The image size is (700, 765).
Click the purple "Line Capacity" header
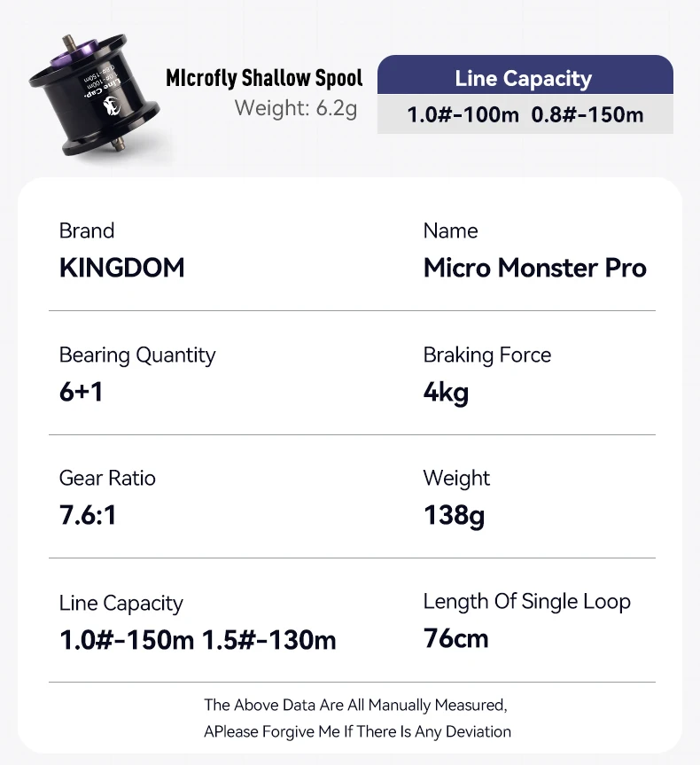coord(523,78)
